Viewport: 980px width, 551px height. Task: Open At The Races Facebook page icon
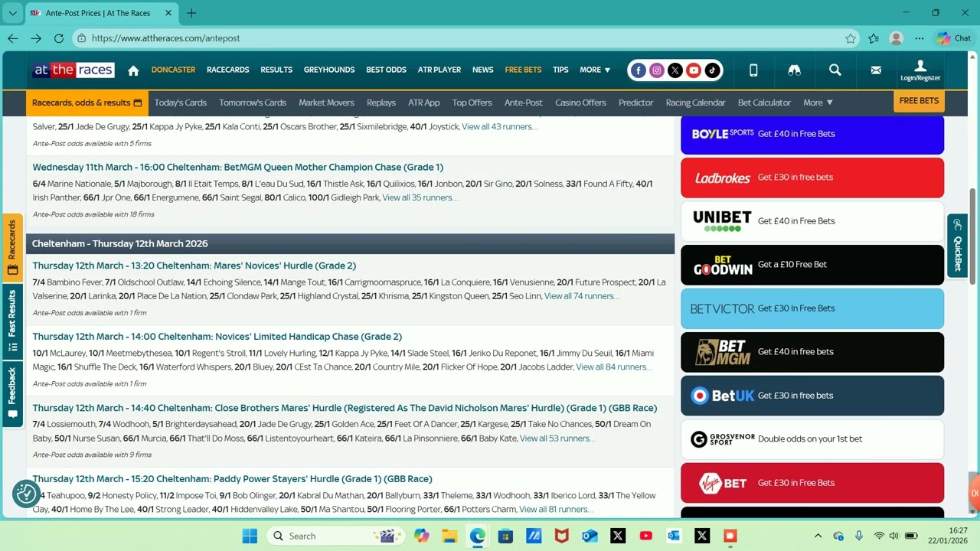(639, 70)
